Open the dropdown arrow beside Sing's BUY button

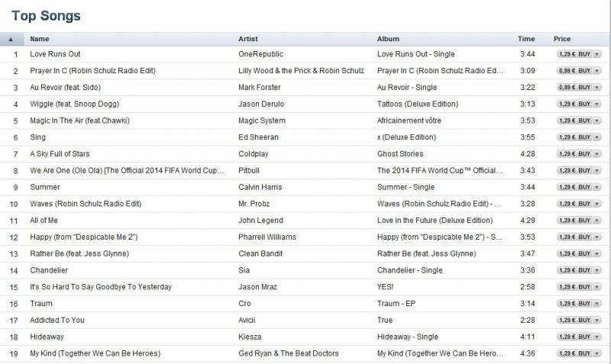[596, 137]
